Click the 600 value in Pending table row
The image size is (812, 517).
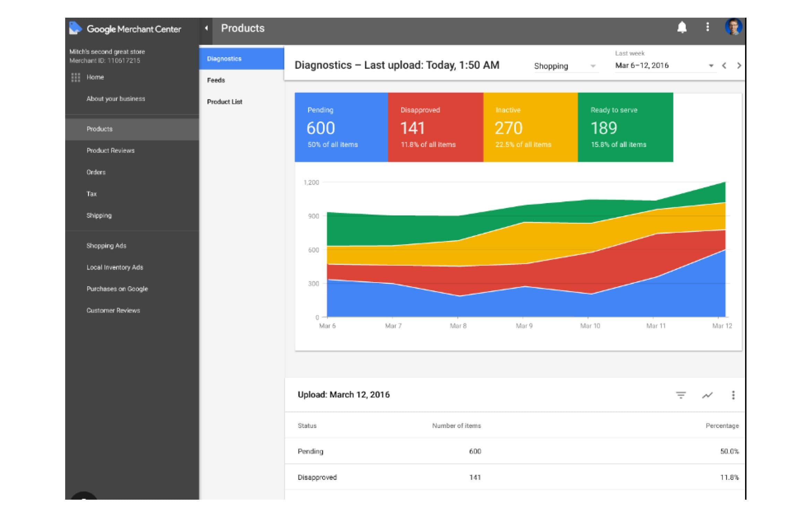tap(475, 451)
